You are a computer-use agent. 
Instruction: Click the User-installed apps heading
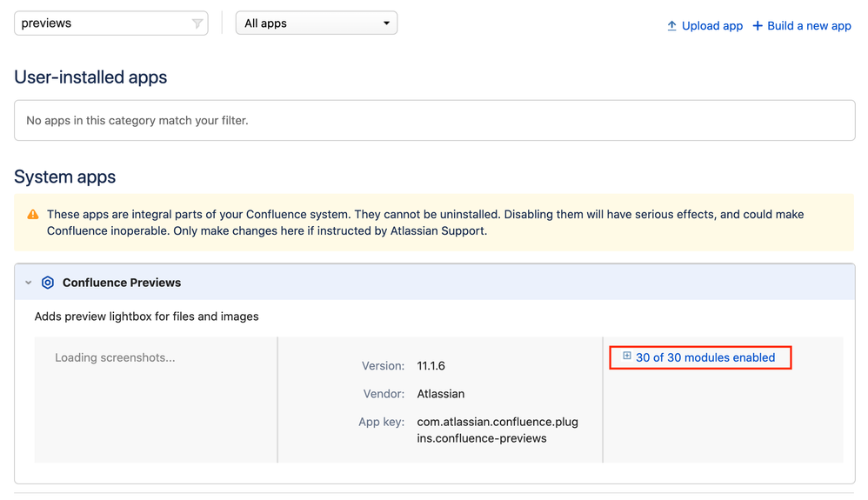click(90, 77)
